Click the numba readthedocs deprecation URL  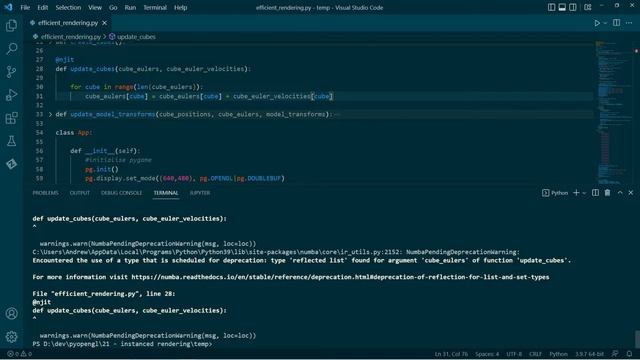(x=340, y=277)
